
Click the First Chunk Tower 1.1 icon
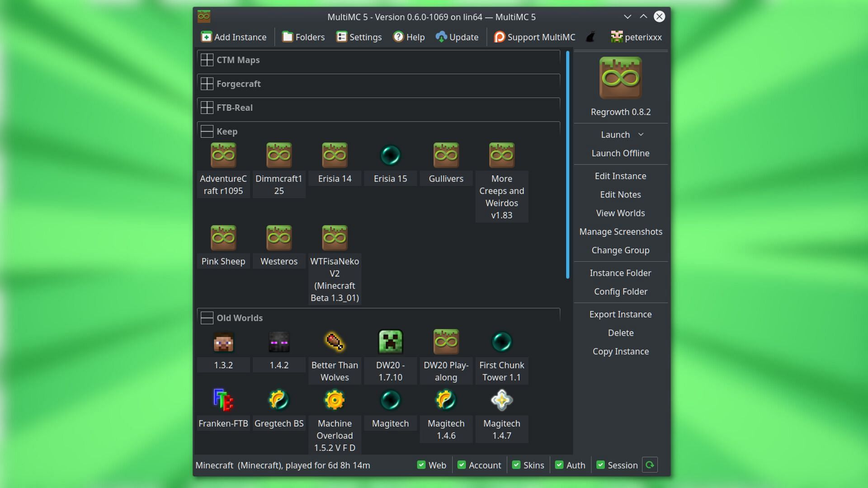(x=502, y=342)
